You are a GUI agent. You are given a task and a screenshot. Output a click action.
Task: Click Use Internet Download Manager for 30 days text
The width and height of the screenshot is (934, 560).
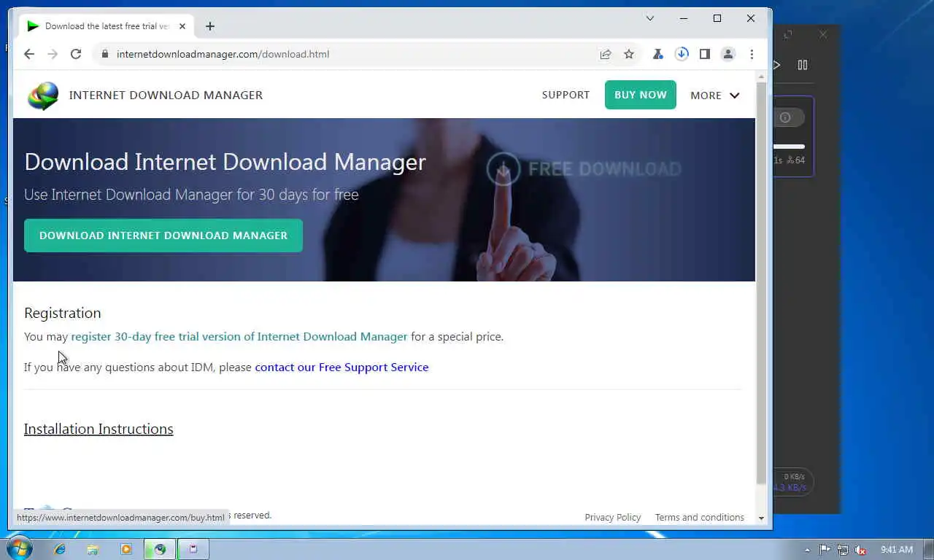[x=191, y=195]
